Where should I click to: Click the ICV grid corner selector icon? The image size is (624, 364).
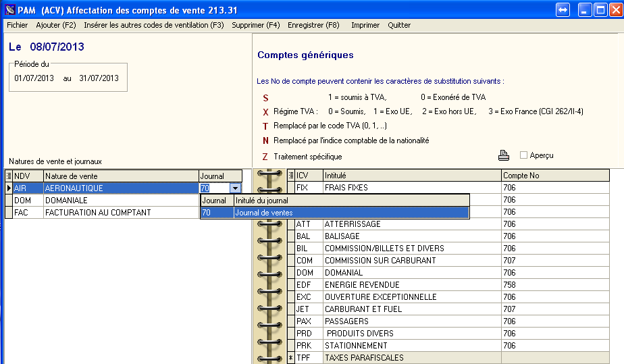[291, 176]
